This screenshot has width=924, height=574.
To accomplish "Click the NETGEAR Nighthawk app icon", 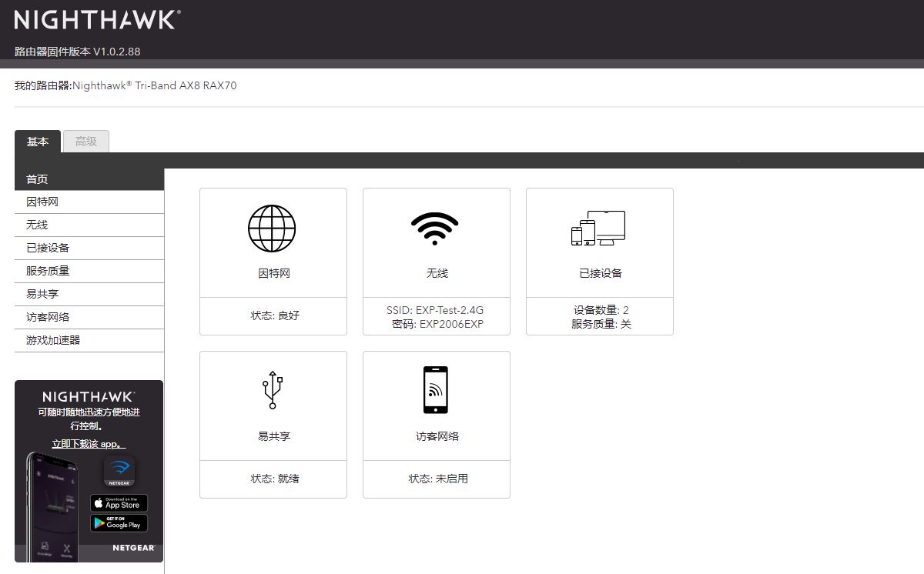I will (x=119, y=471).
